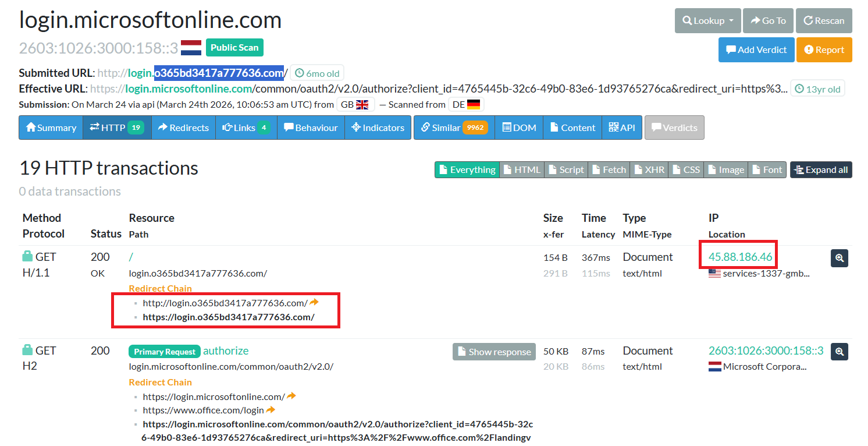The width and height of the screenshot is (868, 446).
Task: Click the lock icon of the authorize GET
Action: (x=27, y=350)
